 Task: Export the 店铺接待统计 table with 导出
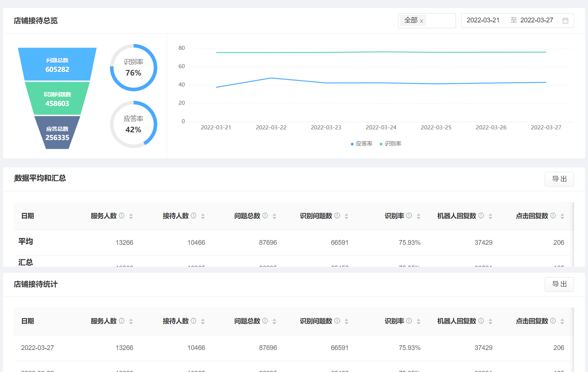click(559, 284)
